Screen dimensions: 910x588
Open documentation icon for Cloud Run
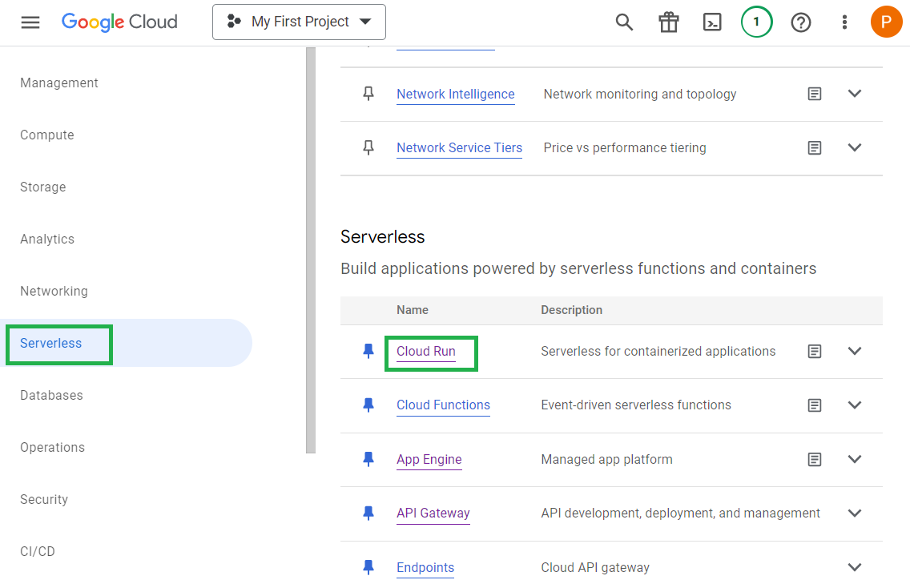point(815,351)
